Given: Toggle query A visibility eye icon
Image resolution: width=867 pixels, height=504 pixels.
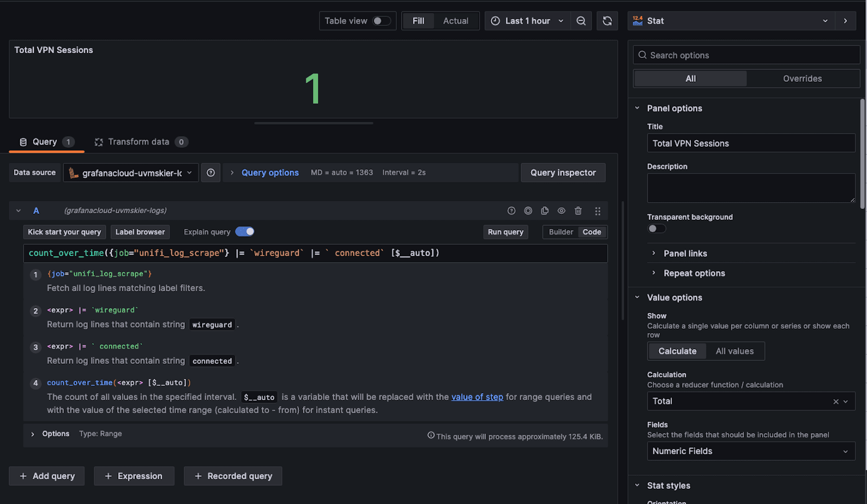Looking at the screenshot, I should 561,211.
